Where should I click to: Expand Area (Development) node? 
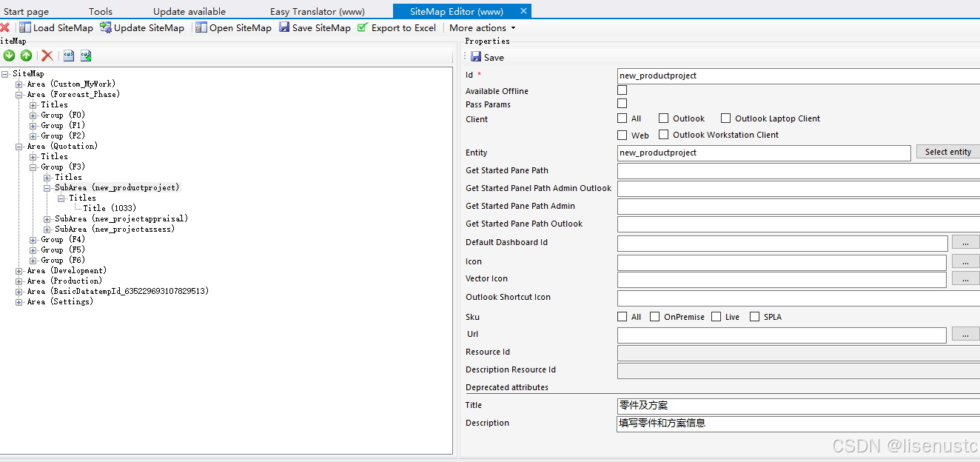point(19,271)
